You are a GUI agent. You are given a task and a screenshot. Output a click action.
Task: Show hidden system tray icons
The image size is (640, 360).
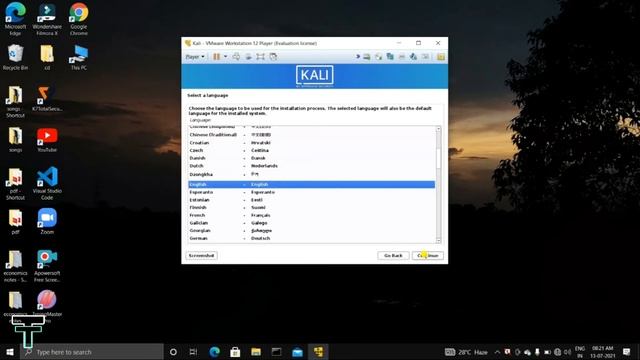(x=497, y=352)
